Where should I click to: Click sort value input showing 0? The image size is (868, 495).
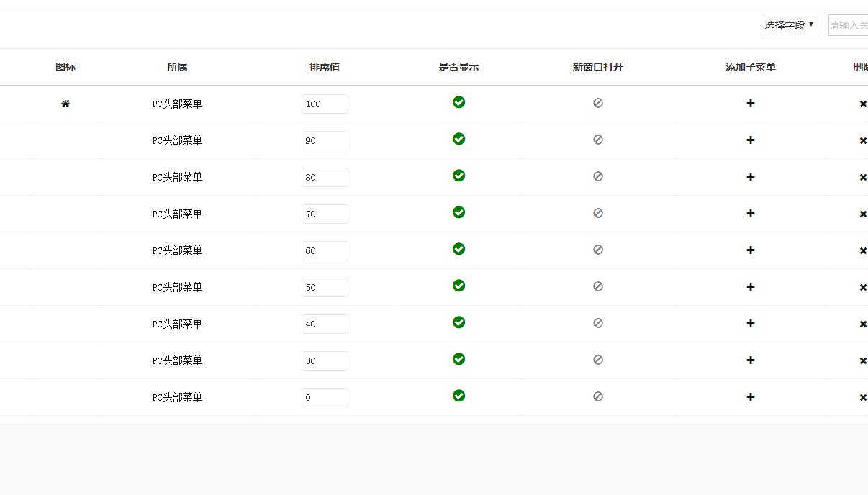coord(325,397)
